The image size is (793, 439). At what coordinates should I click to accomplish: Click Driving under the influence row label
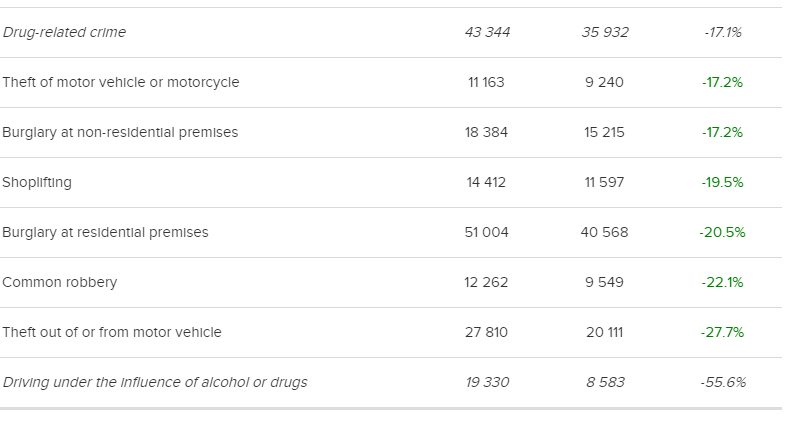pos(155,382)
